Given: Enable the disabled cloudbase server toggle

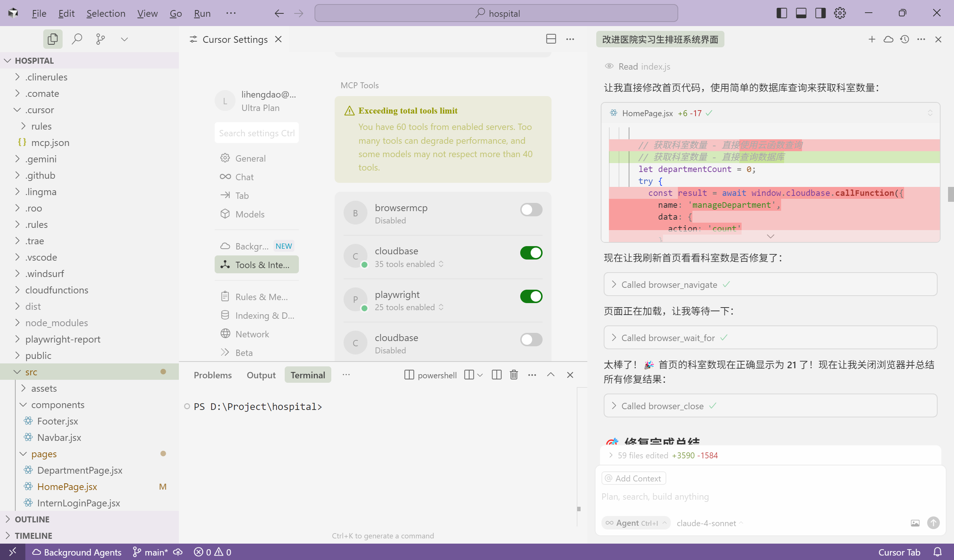Looking at the screenshot, I should [531, 340].
